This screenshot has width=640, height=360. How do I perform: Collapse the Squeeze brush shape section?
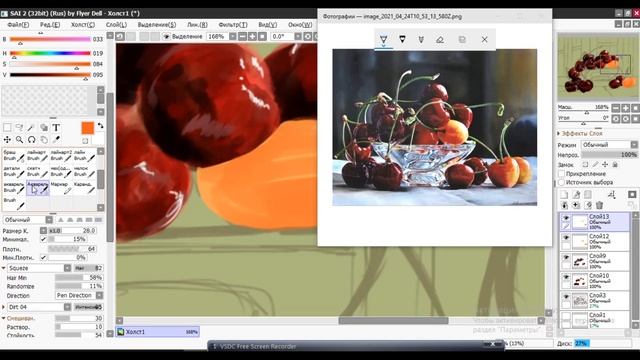(4, 268)
